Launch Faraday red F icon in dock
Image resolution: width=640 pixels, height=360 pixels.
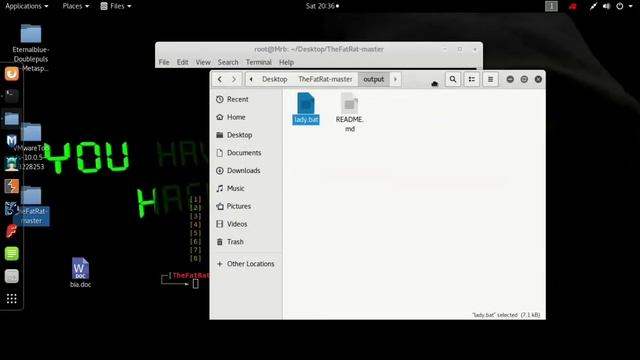click(11, 231)
